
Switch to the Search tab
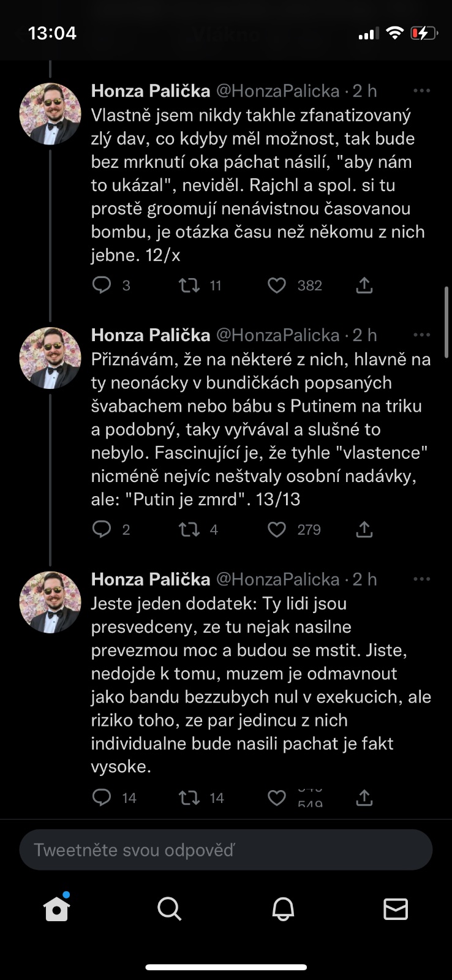point(169,910)
